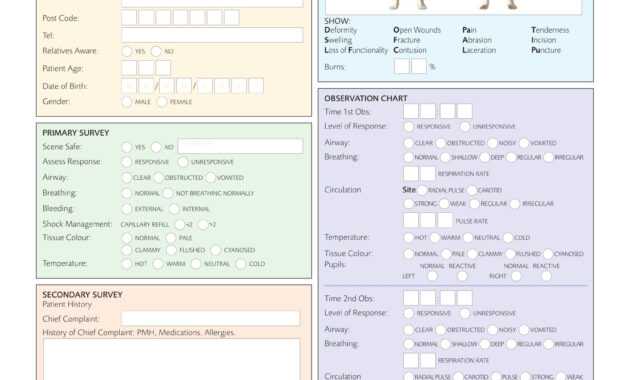Choose CYANOSED for Primary Survey Tissue Colour
Screen dimensions: 630x380
click(x=216, y=250)
